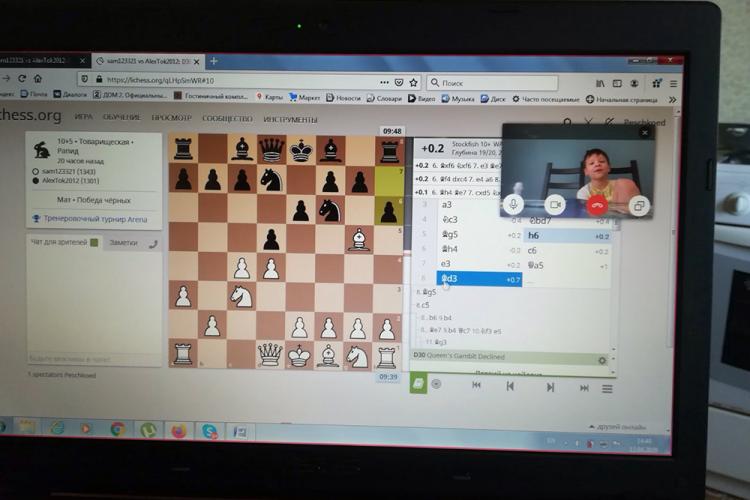The width and height of the screenshot is (750, 500).
Task: Step forward to next move
Action: click(x=550, y=387)
